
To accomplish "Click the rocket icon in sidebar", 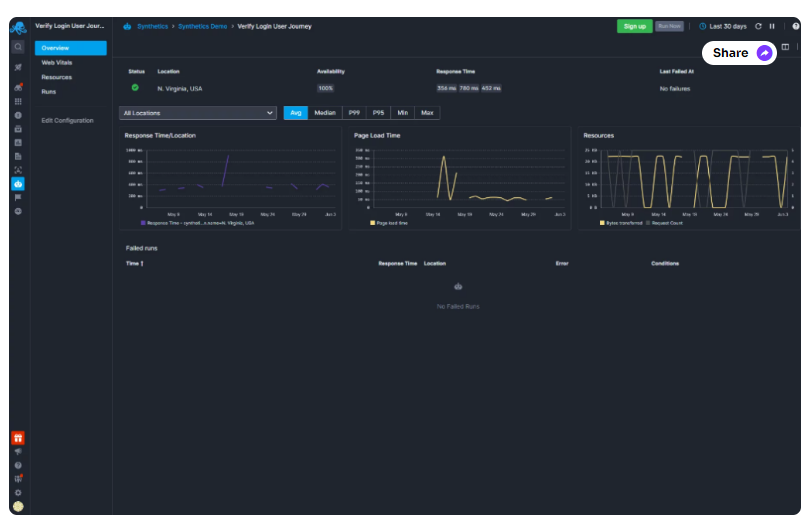I will click(x=18, y=67).
